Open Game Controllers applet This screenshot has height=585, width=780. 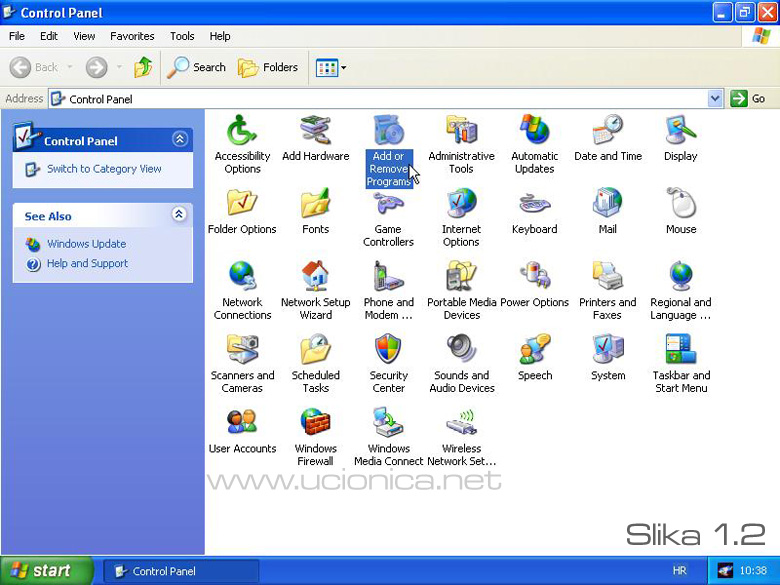388,218
